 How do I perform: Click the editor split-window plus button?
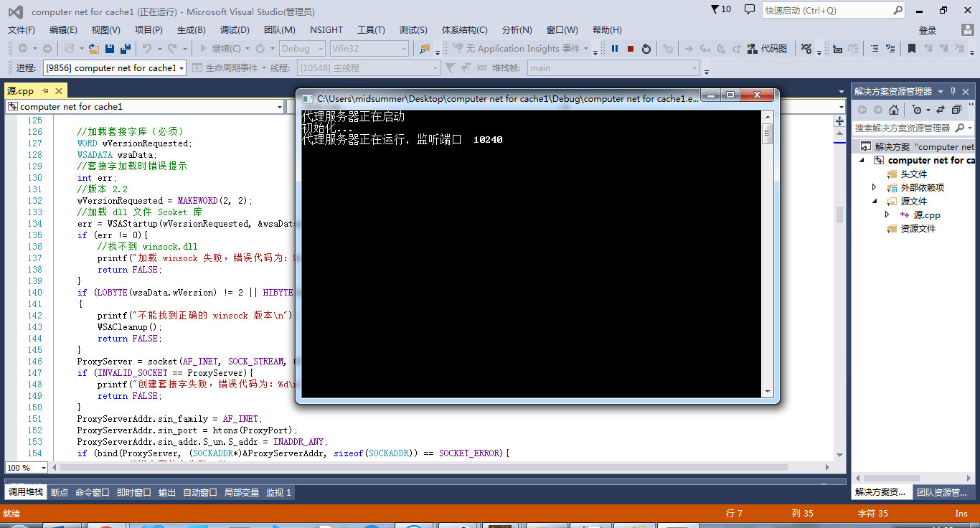tap(839, 121)
